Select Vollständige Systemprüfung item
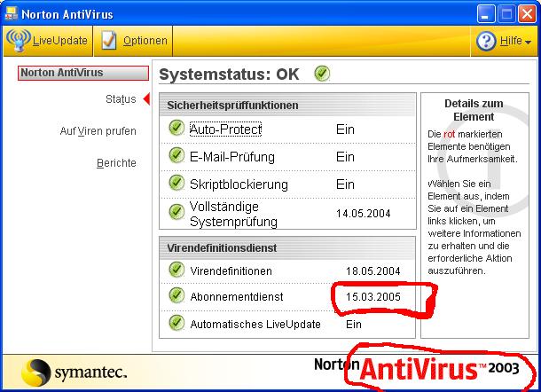This screenshot has width=541, height=392. pos(233,214)
